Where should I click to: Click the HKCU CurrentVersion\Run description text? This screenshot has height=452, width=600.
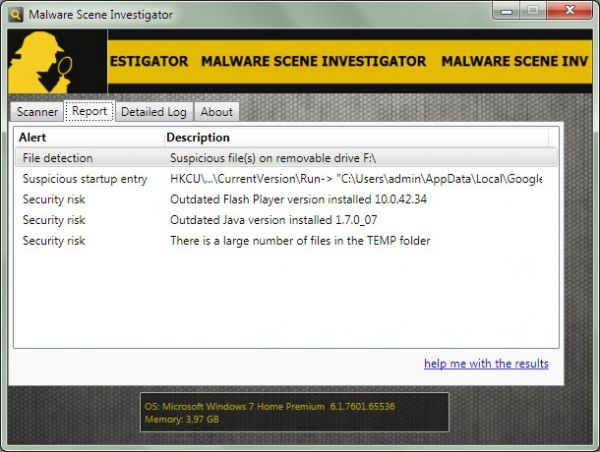tap(356, 179)
